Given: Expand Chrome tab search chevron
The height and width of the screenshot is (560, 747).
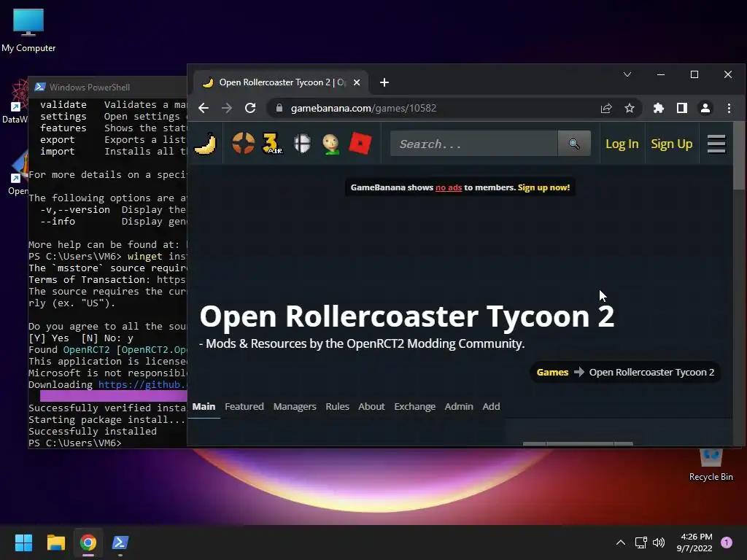Looking at the screenshot, I should [627, 74].
